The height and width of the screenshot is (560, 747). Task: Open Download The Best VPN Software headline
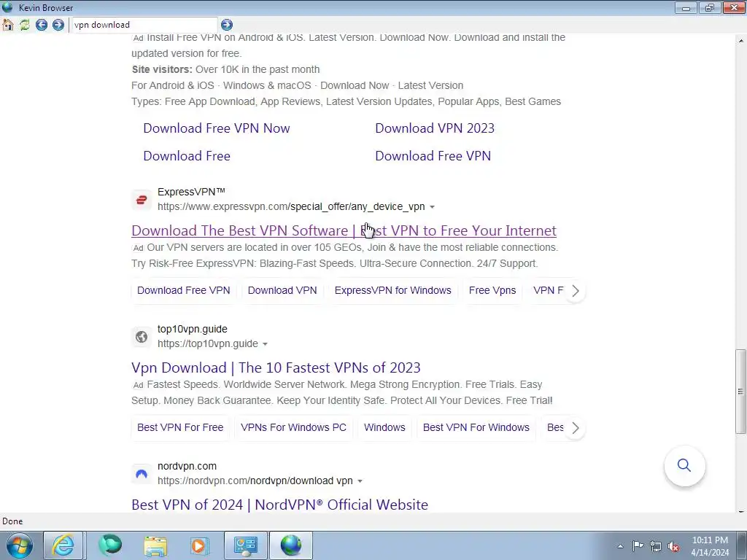[344, 230]
